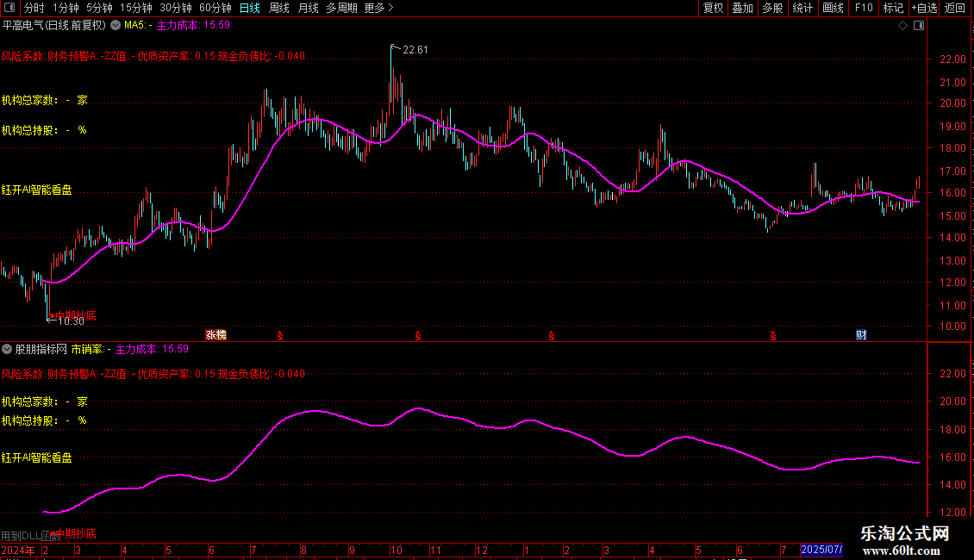
Task: Open the 画线 drawing tools
Action: 833,9
